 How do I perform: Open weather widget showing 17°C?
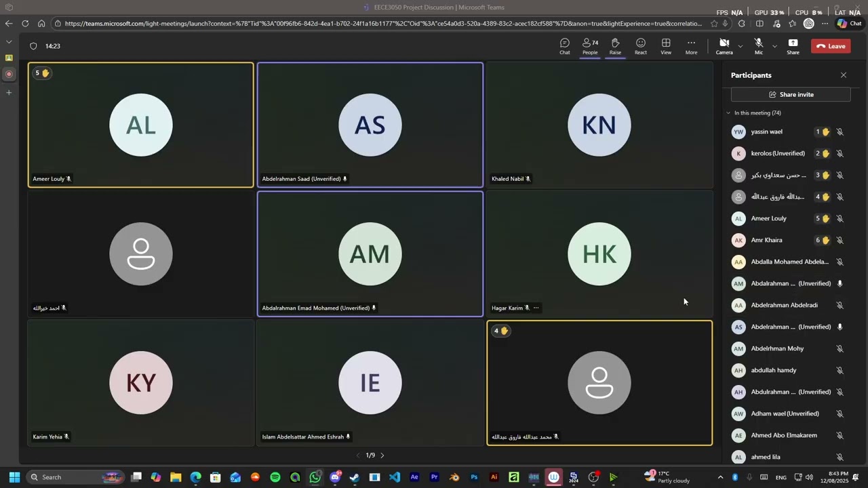tap(667, 477)
